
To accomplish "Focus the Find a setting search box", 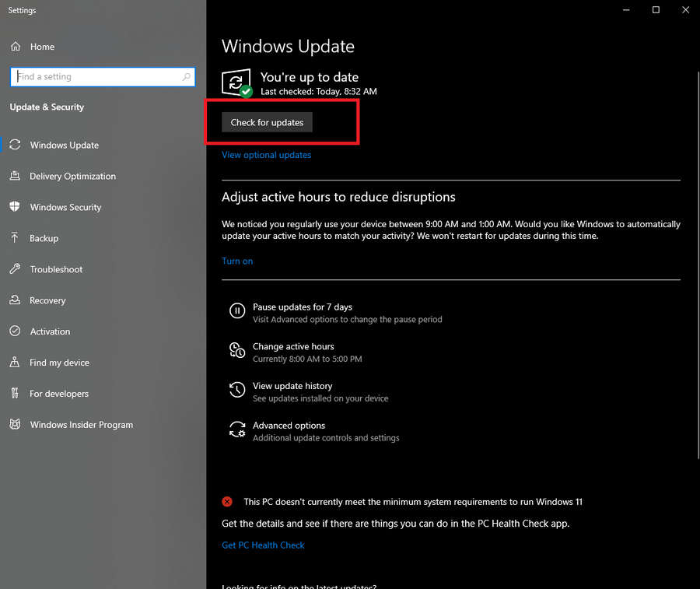I will [x=103, y=77].
